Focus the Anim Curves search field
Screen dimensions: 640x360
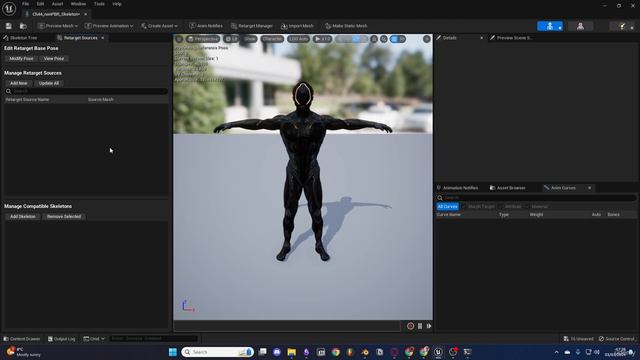[x=536, y=198]
